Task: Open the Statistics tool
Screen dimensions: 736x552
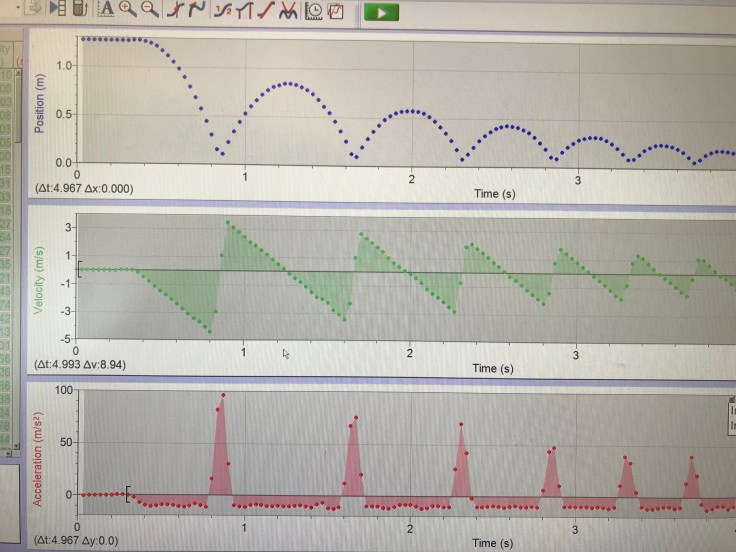Action: (x=222, y=10)
